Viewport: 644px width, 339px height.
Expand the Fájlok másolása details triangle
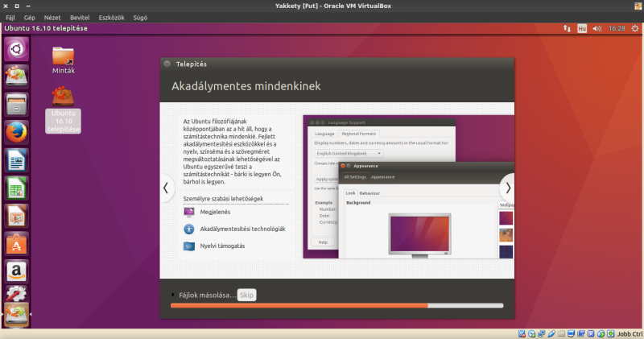[x=172, y=296]
